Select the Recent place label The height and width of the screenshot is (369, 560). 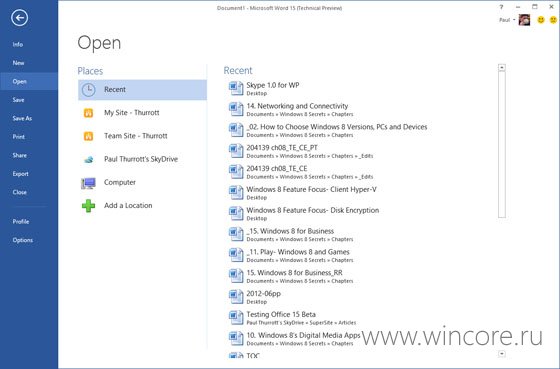[x=115, y=90]
